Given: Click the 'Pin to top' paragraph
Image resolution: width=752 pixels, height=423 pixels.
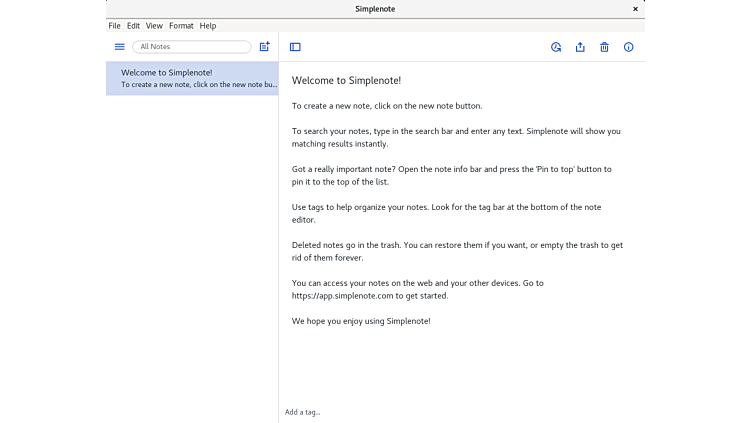Looking at the screenshot, I should pos(452,176).
